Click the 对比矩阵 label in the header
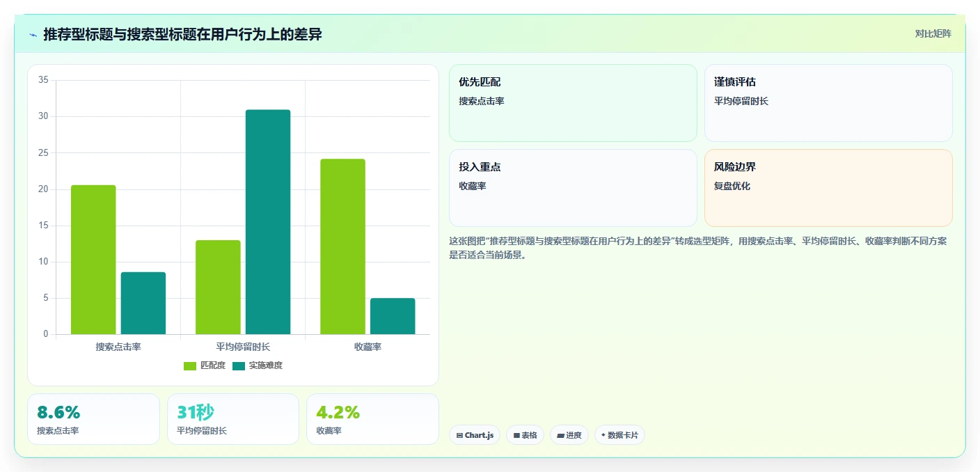The image size is (980, 472). tap(933, 33)
